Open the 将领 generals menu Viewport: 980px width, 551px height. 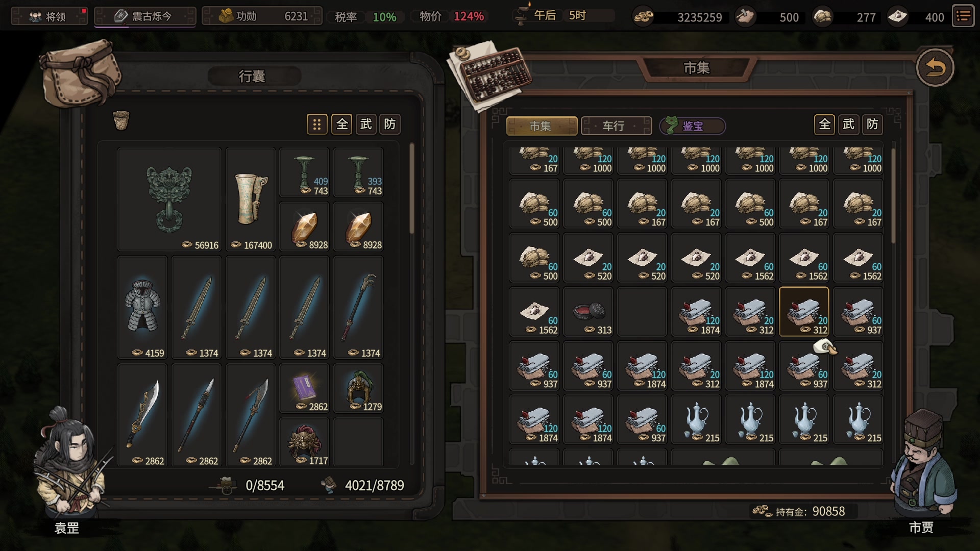50,16
